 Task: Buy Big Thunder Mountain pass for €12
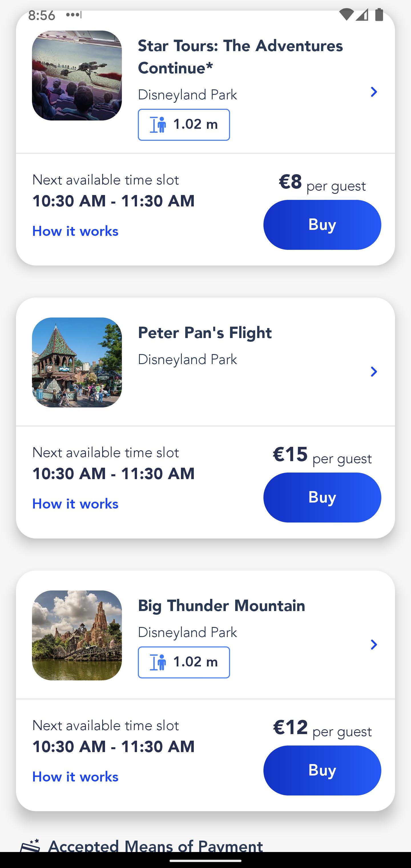[322, 770]
